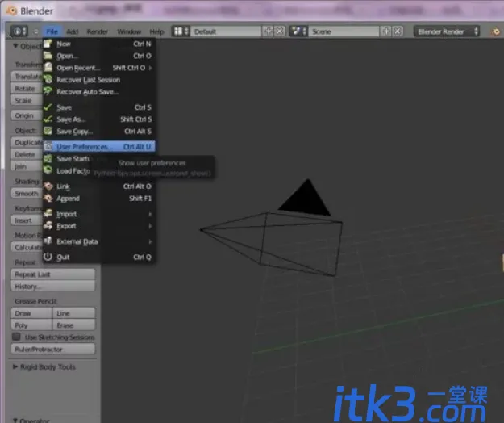The width and height of the screenshot is (504, 423).
Task: Click Repeat Last button
Action: tap(53, 274)
